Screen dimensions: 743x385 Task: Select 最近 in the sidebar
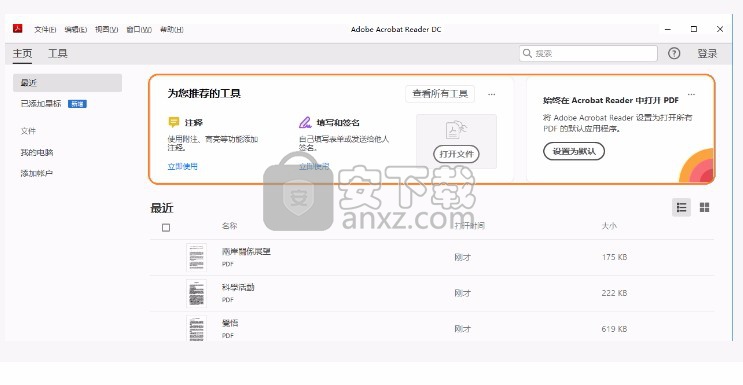pos(67,82)
